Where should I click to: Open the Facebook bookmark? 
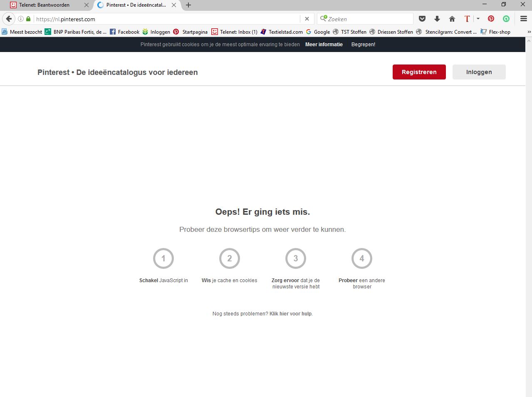124,32
